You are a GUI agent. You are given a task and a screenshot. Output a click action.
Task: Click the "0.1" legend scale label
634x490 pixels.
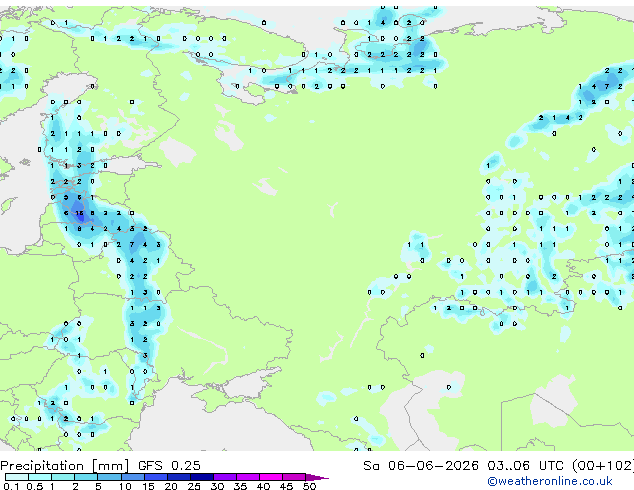tap(11, 486)
